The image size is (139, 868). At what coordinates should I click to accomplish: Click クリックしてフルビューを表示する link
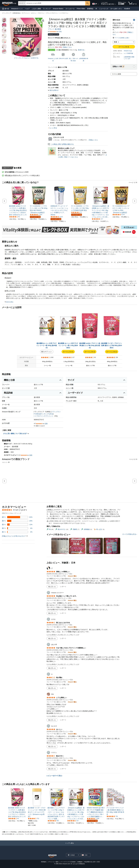26,58
